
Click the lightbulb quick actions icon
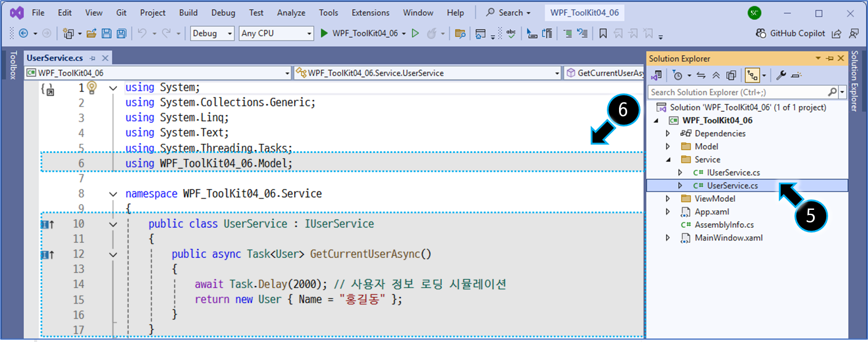tap(91, 88)
